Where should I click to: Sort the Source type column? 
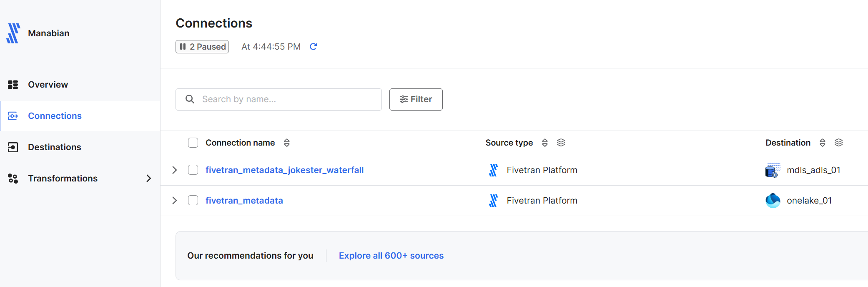pos(545,143)
